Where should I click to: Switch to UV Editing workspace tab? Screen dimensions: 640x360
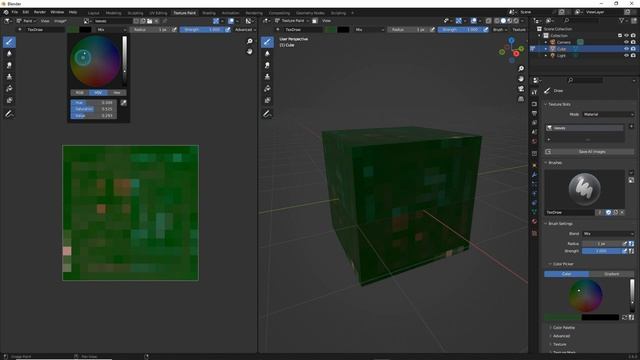coord(158,13)
